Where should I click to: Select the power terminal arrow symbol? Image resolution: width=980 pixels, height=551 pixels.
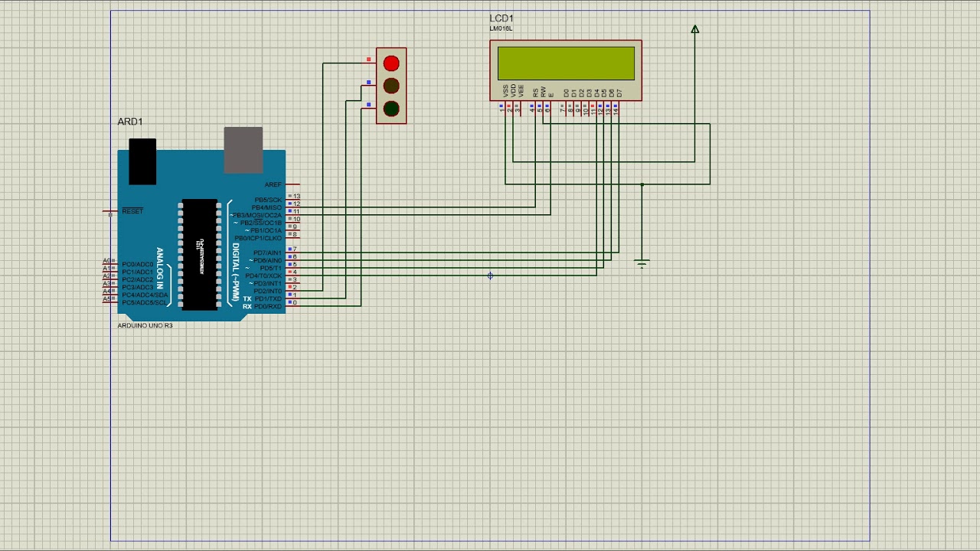(x=694, y=30)
